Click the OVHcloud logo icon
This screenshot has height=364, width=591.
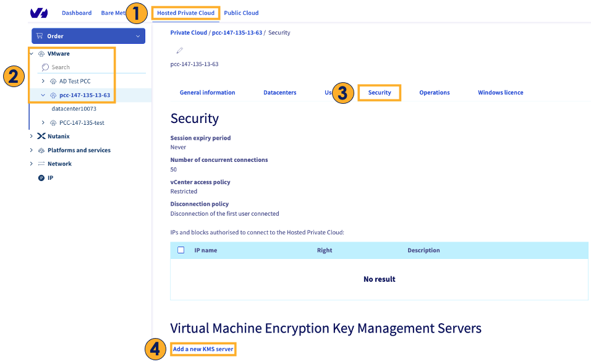coord(39,13)
